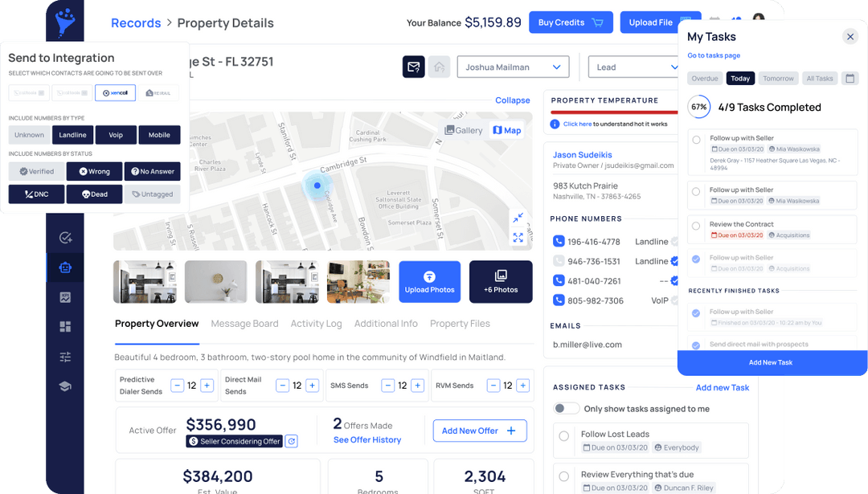Click the dark mail envelope icon button
This screenshot has width=868, height=494.
point(414,67)
